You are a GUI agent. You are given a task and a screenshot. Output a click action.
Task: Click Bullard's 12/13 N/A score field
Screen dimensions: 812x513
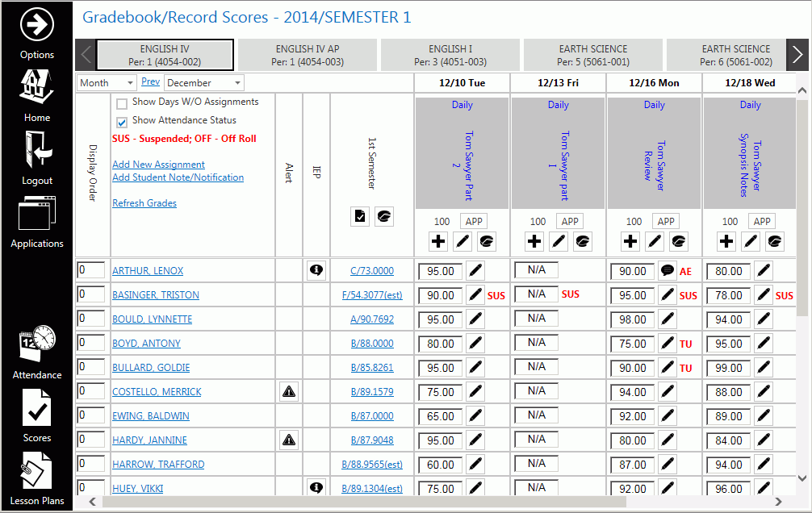tap(537, 366)
